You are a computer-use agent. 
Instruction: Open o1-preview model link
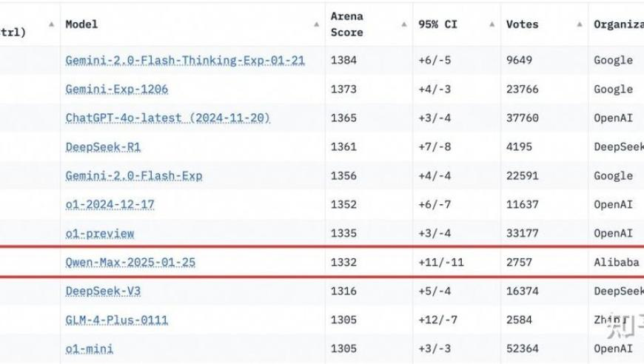coord(100,234)
